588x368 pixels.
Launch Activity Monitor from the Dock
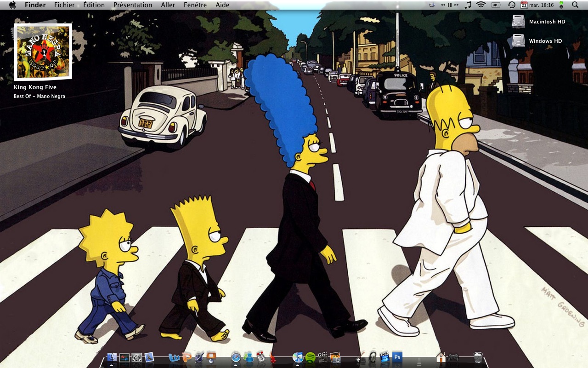click(124, 357)
